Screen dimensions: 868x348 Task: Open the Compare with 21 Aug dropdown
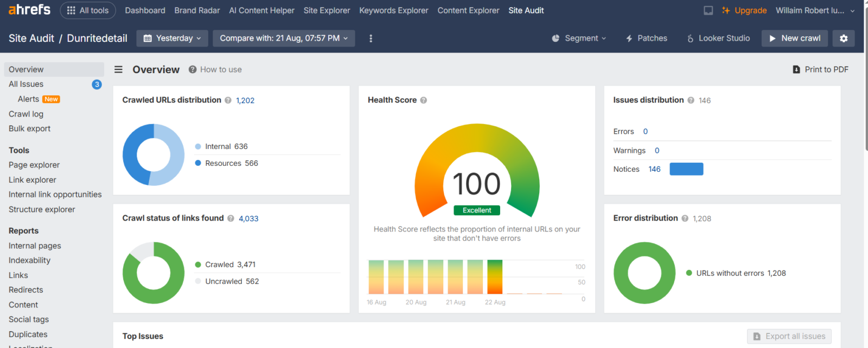(284, 38)
